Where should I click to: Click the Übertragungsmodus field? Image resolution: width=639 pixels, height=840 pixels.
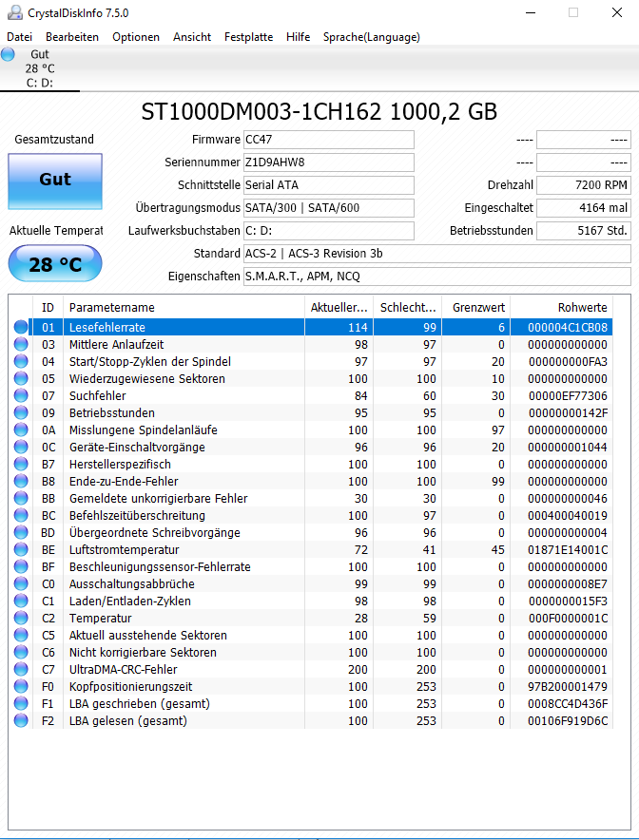click(329, 208)
